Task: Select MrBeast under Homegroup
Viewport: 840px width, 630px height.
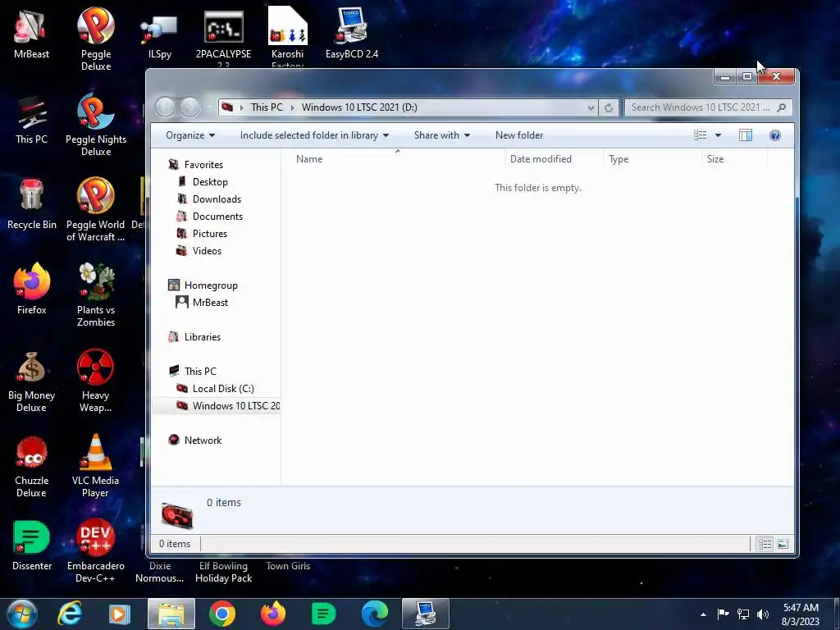Action: (203, 302)
